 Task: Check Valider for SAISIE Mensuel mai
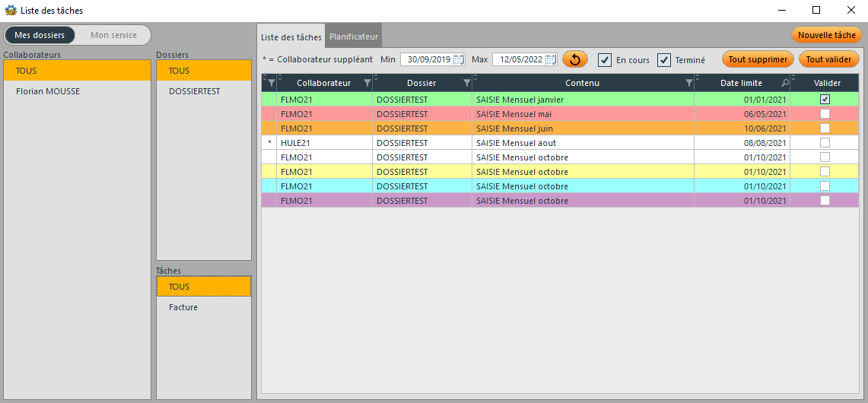825,114
